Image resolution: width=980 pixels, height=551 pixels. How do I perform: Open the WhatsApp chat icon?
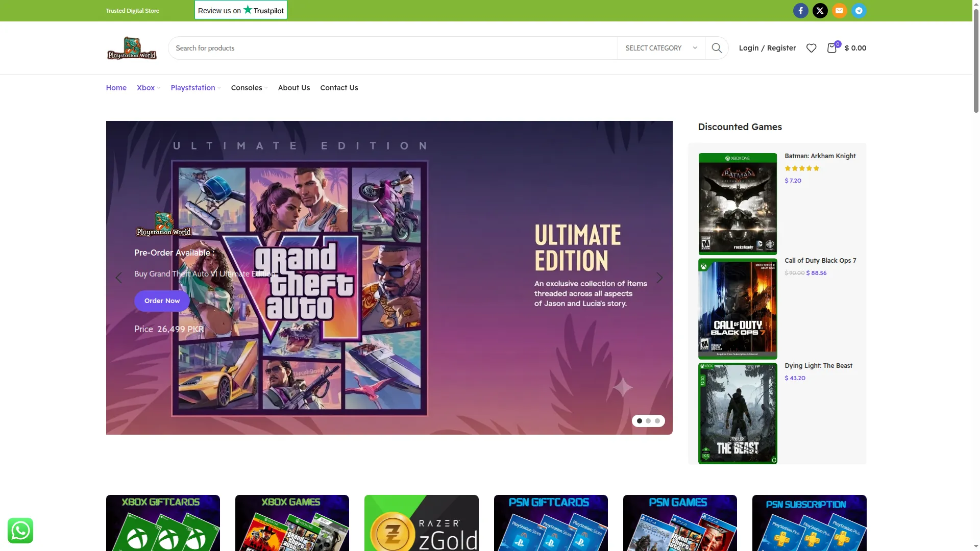click(20, 531)
